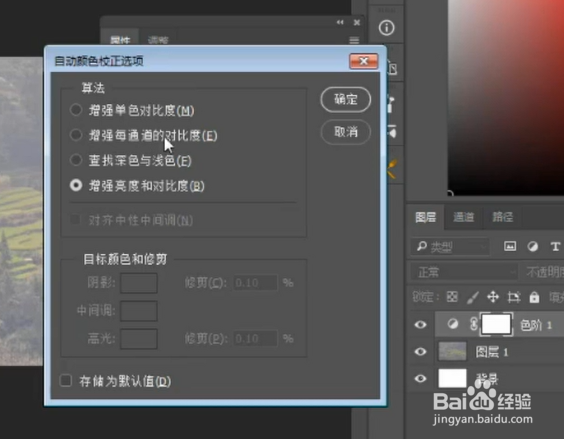Screen dimensions: 564x439
Task: Click the 色阶 1 mask link icon
Action: (x=474, y=324)
